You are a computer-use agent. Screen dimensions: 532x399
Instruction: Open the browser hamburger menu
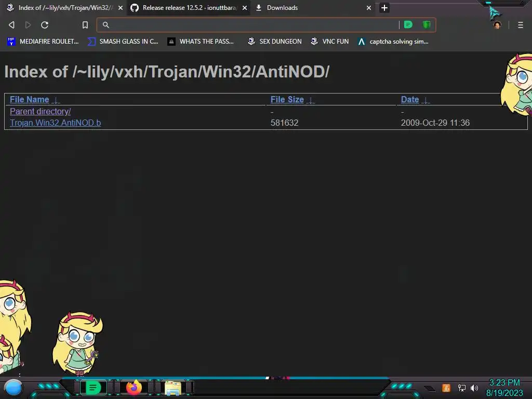click(x=521, y=25)
